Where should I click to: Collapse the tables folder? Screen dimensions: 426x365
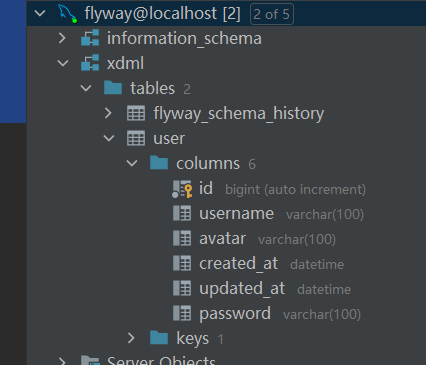click(86, 88)
